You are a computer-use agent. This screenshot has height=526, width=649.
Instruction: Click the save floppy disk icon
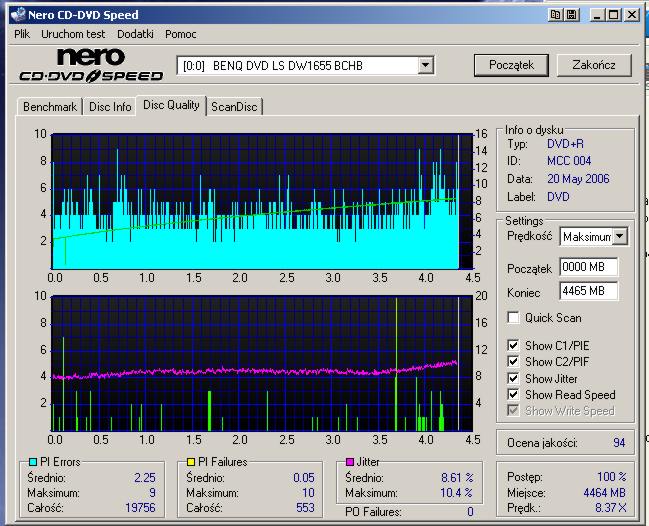[x=572, y=15]
